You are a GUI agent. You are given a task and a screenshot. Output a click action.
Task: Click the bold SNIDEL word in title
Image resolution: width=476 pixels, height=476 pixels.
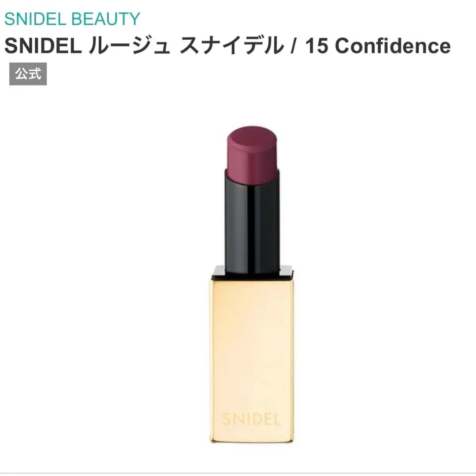pos(43,46)
